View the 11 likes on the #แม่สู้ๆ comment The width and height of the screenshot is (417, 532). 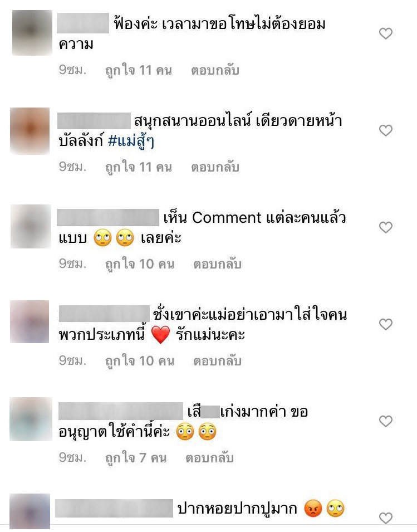pos(139,167)
